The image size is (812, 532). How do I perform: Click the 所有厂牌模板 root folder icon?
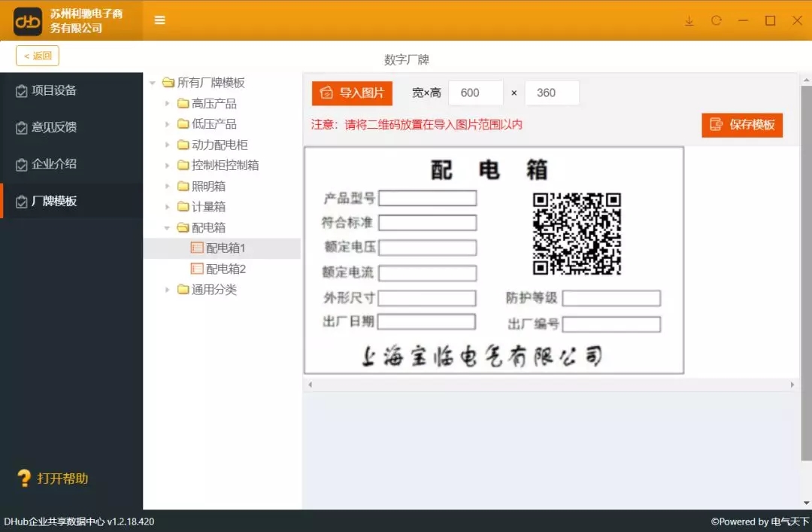tap(168, 83)
